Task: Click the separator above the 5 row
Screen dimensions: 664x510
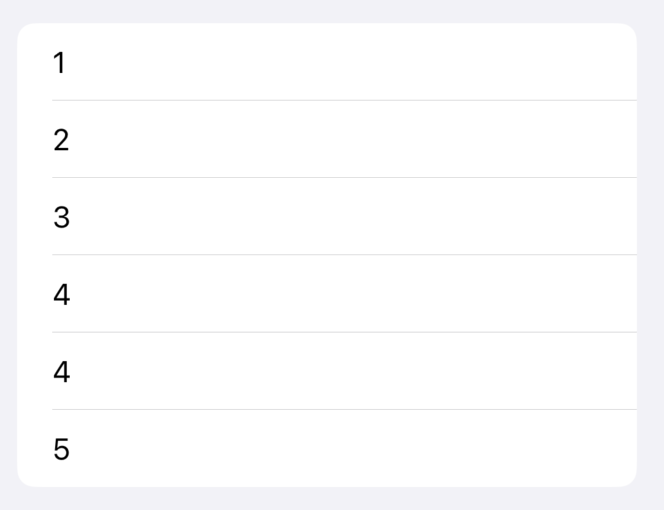Action: point(344,409)
